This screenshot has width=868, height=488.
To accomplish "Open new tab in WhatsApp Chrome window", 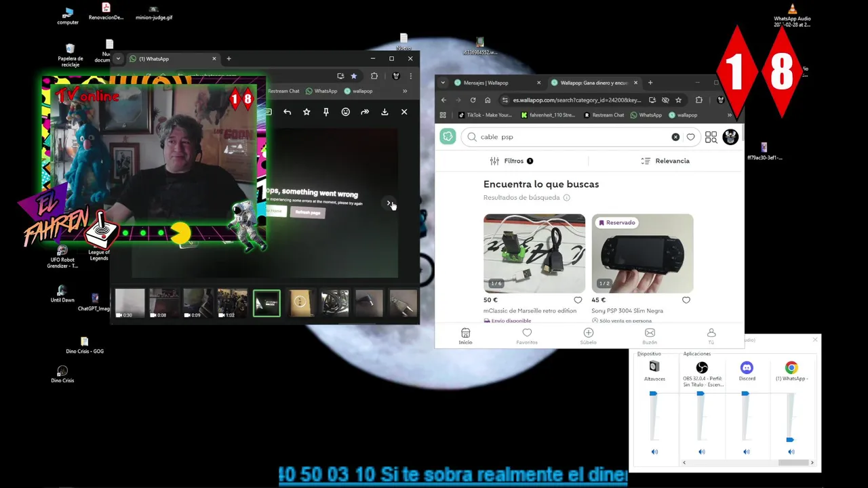I will [229, 59].
